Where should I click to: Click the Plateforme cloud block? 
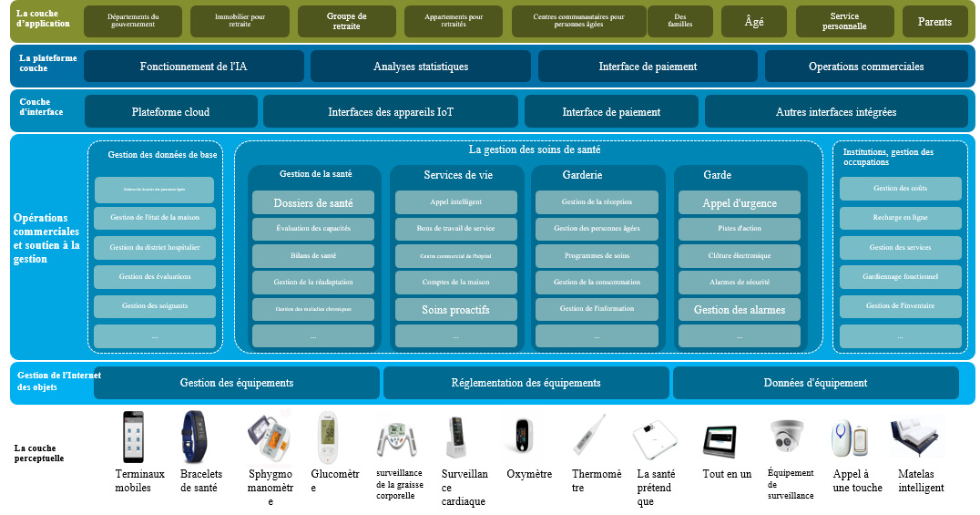point(170,112)
